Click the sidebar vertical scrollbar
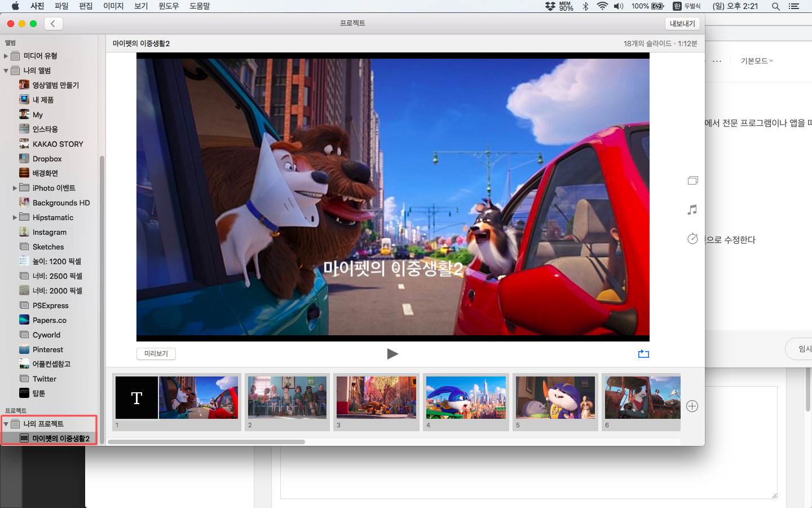The image size is (812, 508). coord(102,299)
